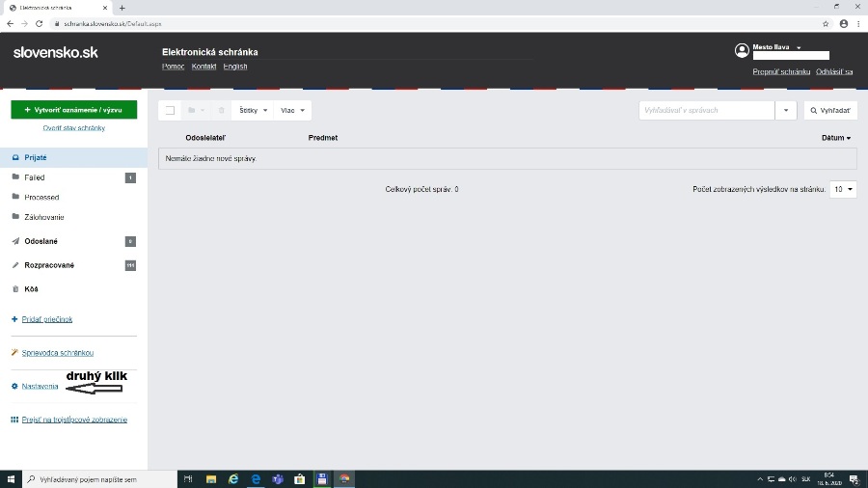Viewport: 868px width, 488px height.
Task: Tick the select-all messages checkbox
Action: (170, 110)
